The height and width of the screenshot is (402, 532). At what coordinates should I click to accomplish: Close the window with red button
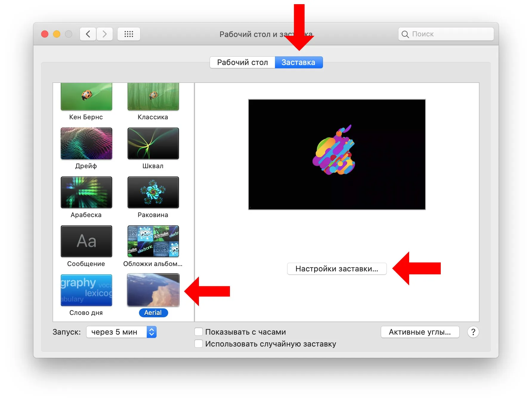tap(45, 34)
